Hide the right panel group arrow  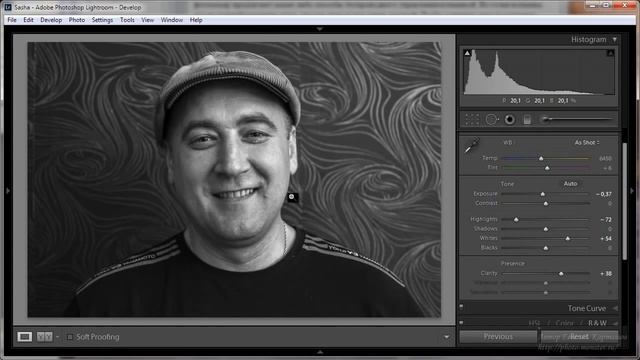pos(632,191)
